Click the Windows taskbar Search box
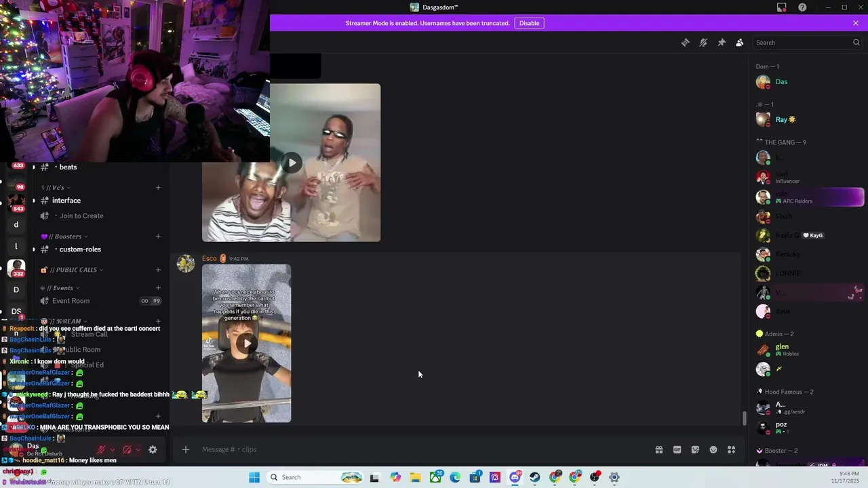Image resolution: width=868 pixels, height=488 pixels. pyautogui.click(x=315, y=477)
